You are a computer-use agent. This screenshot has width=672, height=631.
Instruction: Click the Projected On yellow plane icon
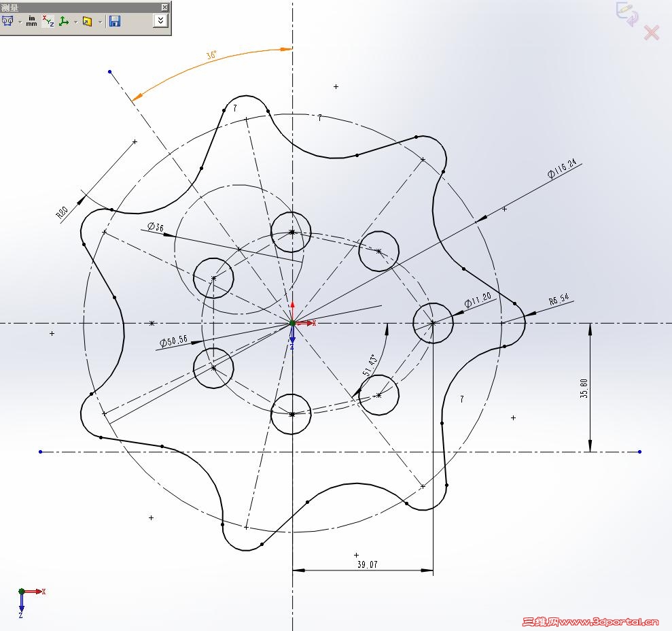88,21
